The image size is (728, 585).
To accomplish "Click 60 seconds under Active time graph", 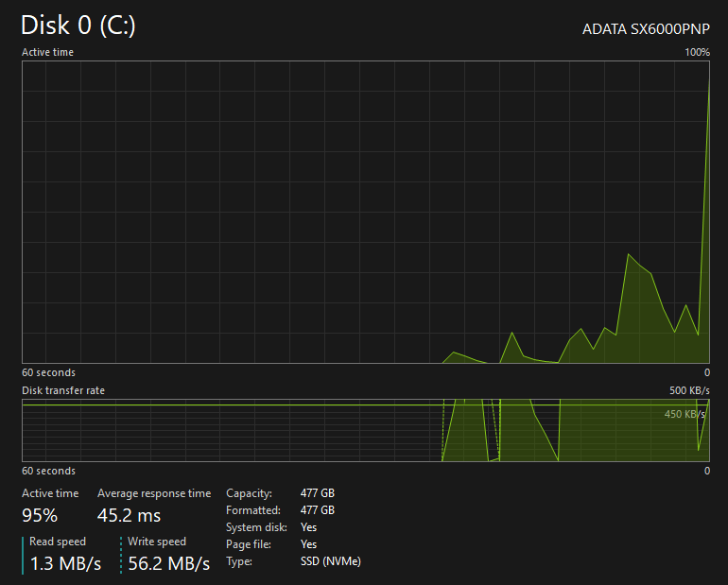I will pyautogui.click(x=48, y=372).
